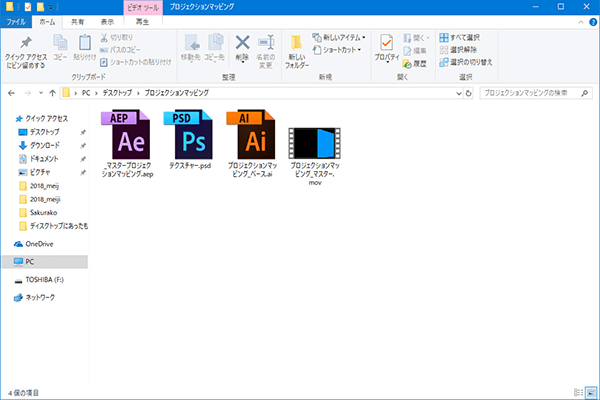Open the ディスクトップにあったも folder in sidebar
The width and height of the screenshot is (600, 400).
point(53,226)
